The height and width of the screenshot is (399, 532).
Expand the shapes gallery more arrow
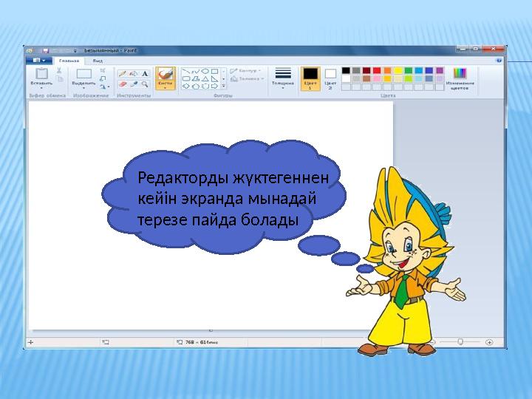point(224,86)
